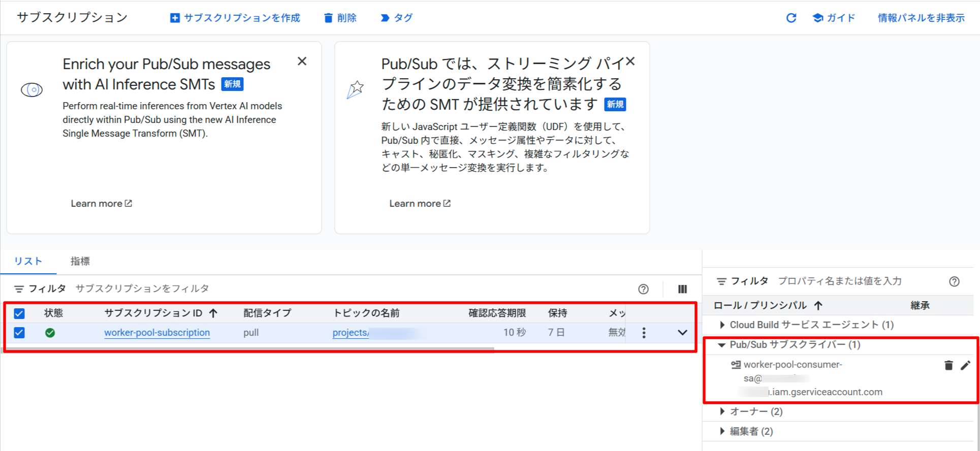Viewport: 980px width, 451px height.
Task: Open the column display options icon
Action: pyautogui.click(x=682, y=289)
